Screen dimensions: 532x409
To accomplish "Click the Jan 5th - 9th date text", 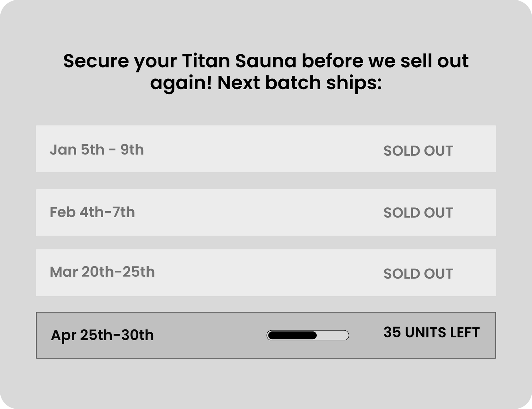I will (x=96, y=150).
